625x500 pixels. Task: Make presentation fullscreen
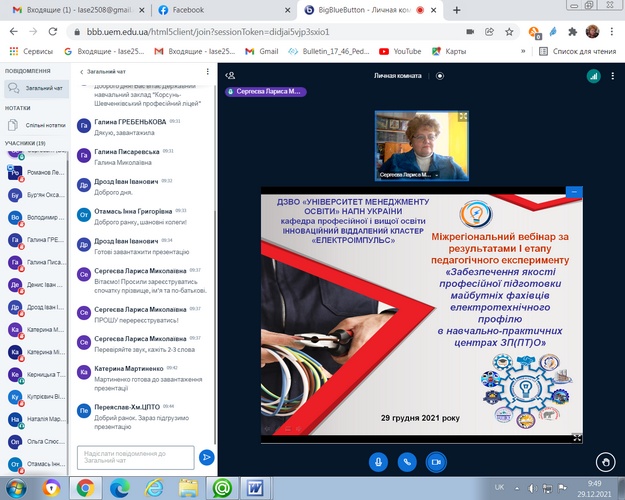coord(577,437)
